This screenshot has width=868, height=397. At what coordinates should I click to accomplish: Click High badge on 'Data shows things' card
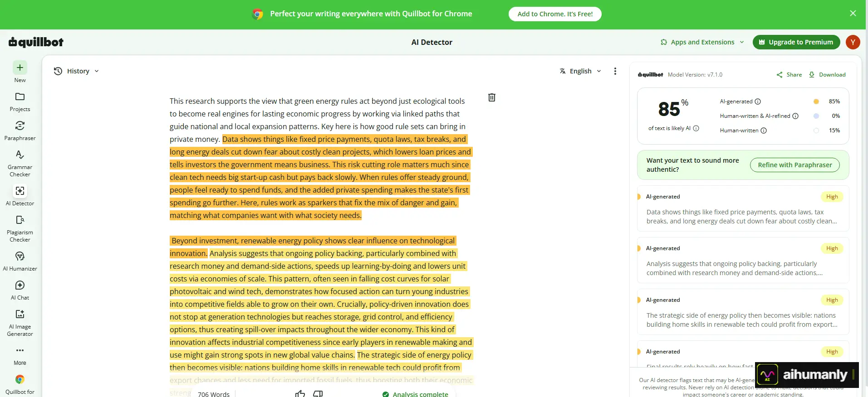(832, 197)
